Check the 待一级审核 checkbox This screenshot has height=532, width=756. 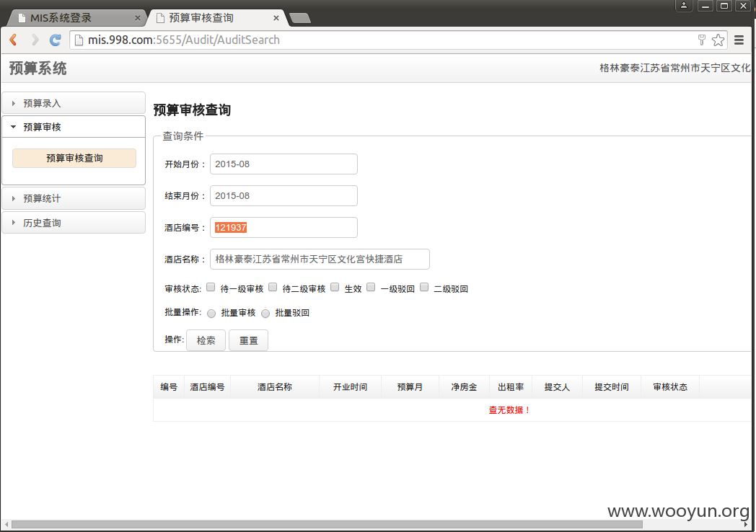coord(211,287)
